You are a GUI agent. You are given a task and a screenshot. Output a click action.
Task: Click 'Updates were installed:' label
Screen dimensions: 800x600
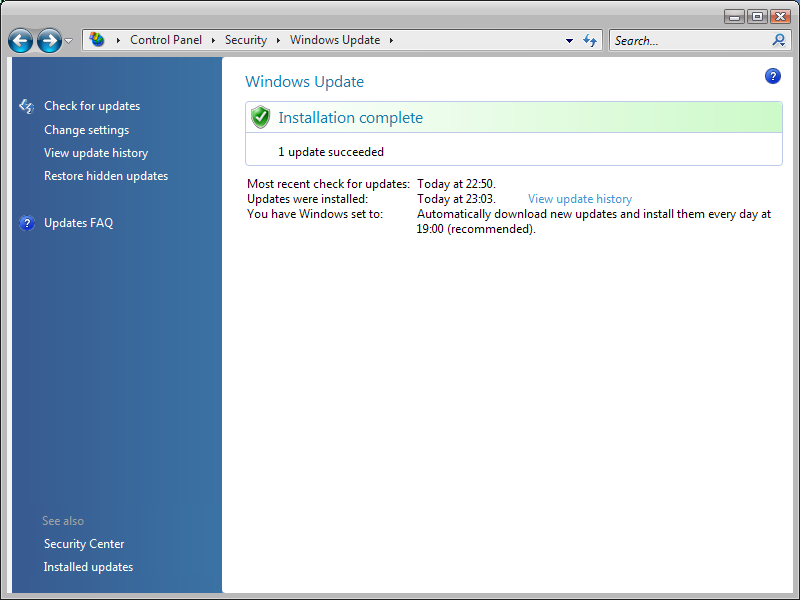[x=307, y=198]
